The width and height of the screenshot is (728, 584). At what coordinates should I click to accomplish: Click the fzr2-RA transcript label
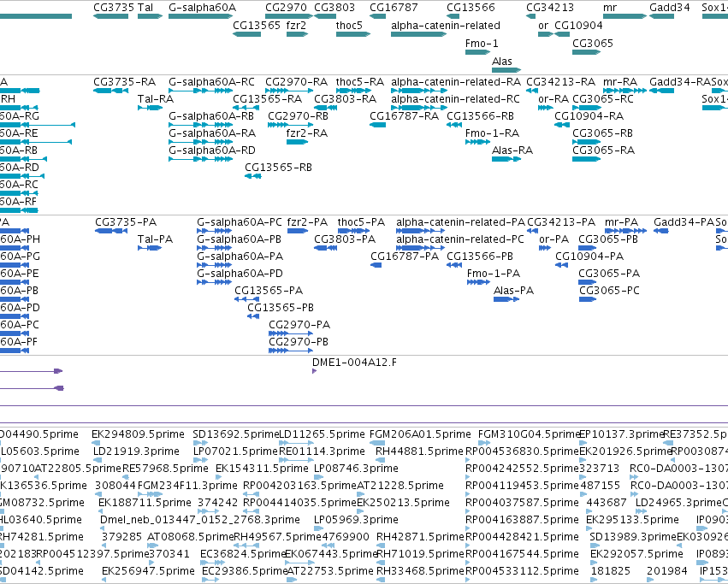[307, 133]
